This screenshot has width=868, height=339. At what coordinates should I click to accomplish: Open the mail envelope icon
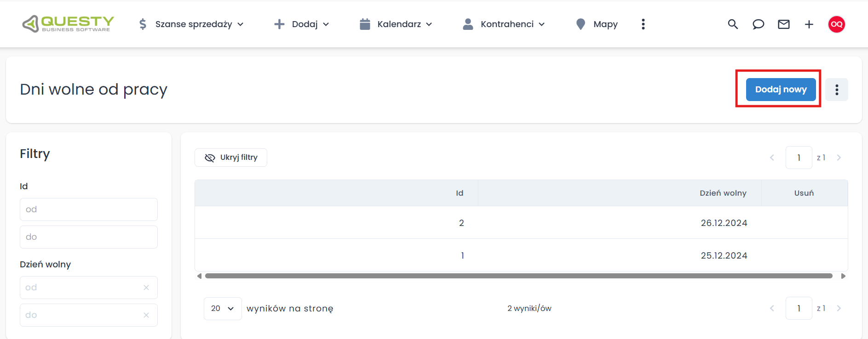[x=783, y=24]
